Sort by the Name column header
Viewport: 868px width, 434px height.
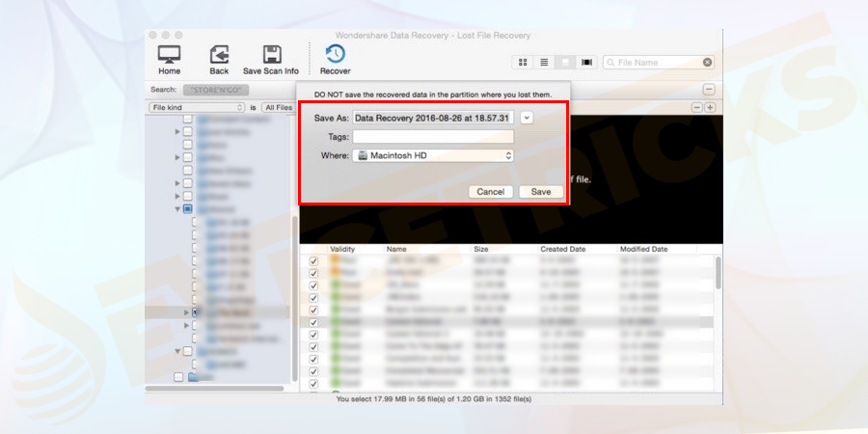pyautogui.click(x=396, y=249)
